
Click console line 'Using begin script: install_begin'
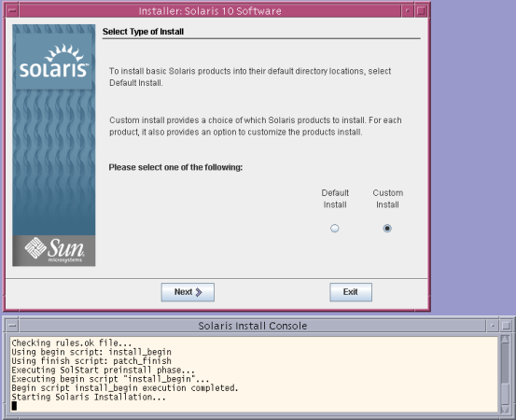(x=91, y=352)
